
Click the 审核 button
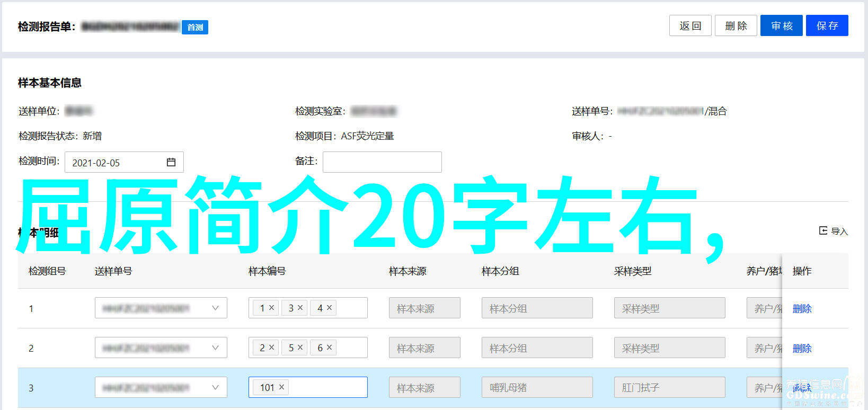tap(781, 25)
